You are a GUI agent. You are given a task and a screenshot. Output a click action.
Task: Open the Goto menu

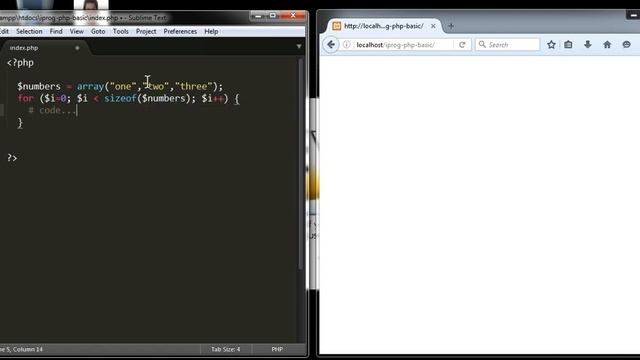(98, 31)
